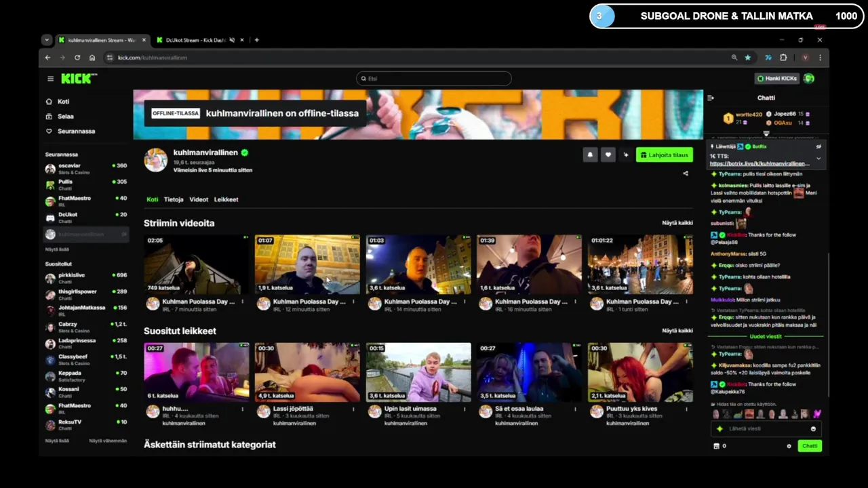868x488 pixels.
Task: Select the Tietoja channel tab
Action: [x=174, y=199]
